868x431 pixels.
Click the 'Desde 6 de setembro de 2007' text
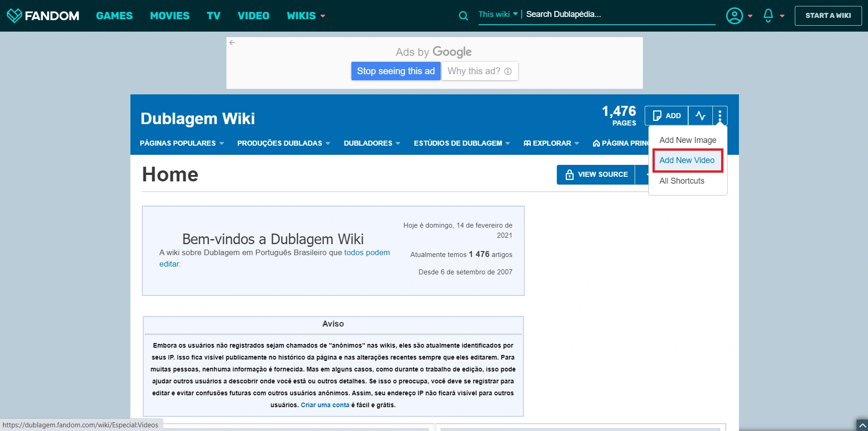[465, 272]
